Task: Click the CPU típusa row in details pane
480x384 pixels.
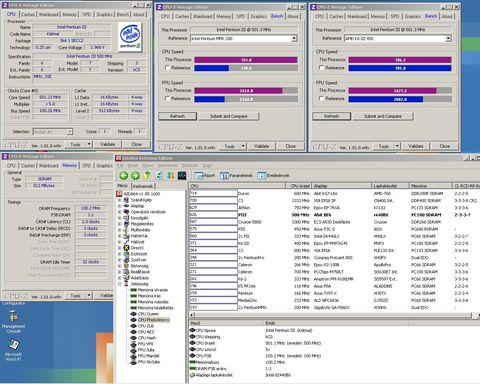Action: (x=334, y=330)
